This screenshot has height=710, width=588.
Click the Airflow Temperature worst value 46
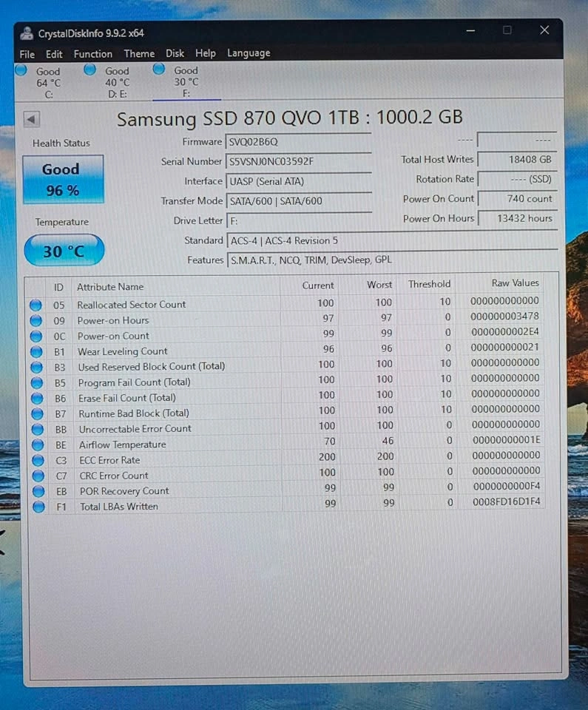388,441
